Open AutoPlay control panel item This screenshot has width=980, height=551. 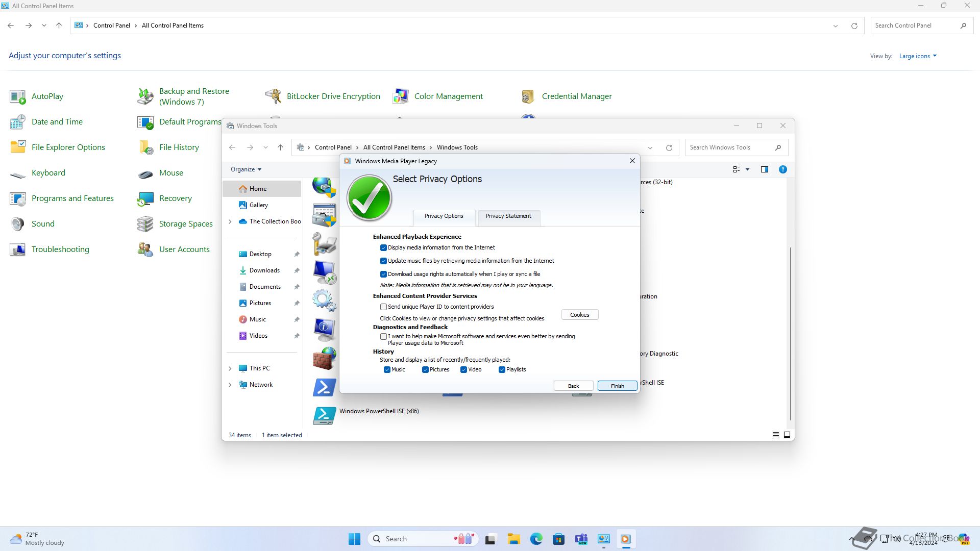[37, 96]
